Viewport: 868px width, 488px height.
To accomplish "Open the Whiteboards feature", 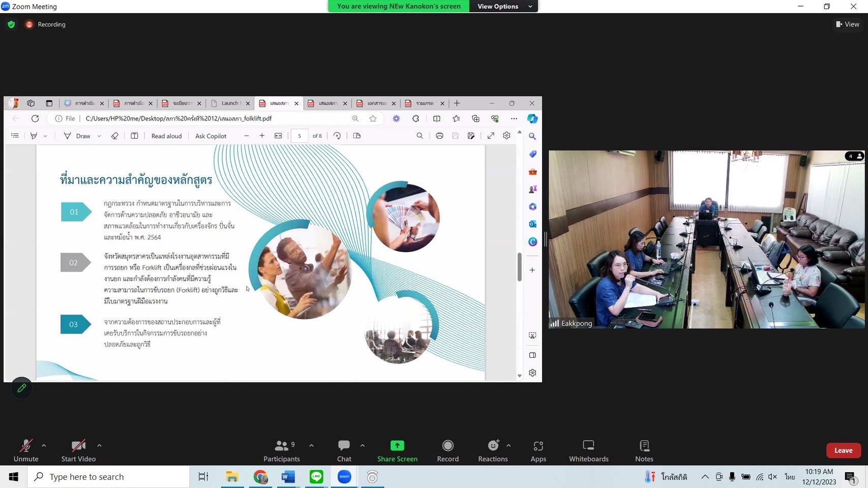I will pos(588,450).
